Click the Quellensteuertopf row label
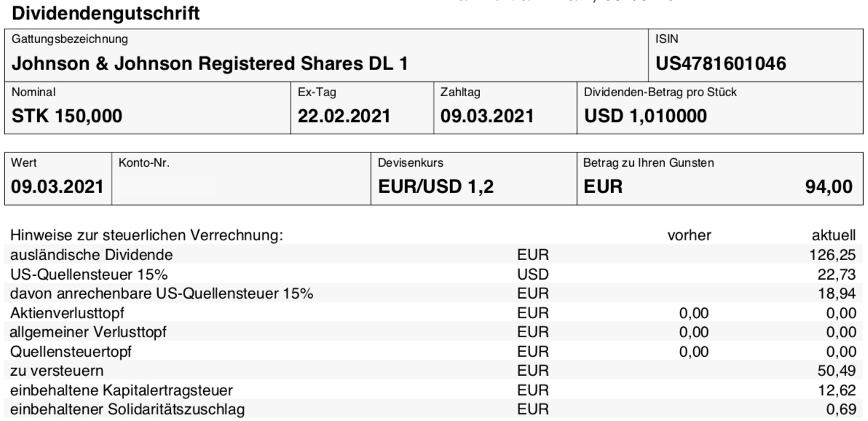The width and height of the screenshot is (868, 421). pos(71,352)
